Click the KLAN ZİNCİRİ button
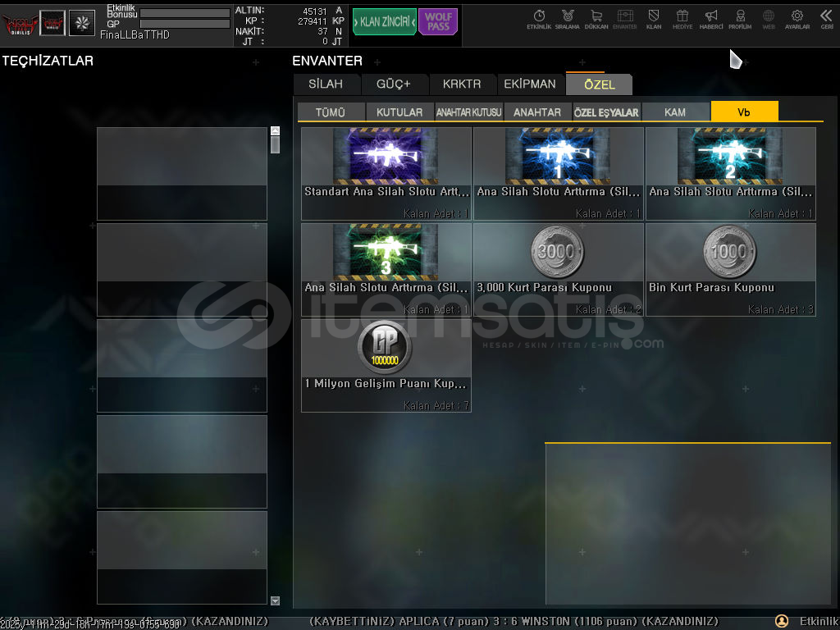 tap(385, 22)
